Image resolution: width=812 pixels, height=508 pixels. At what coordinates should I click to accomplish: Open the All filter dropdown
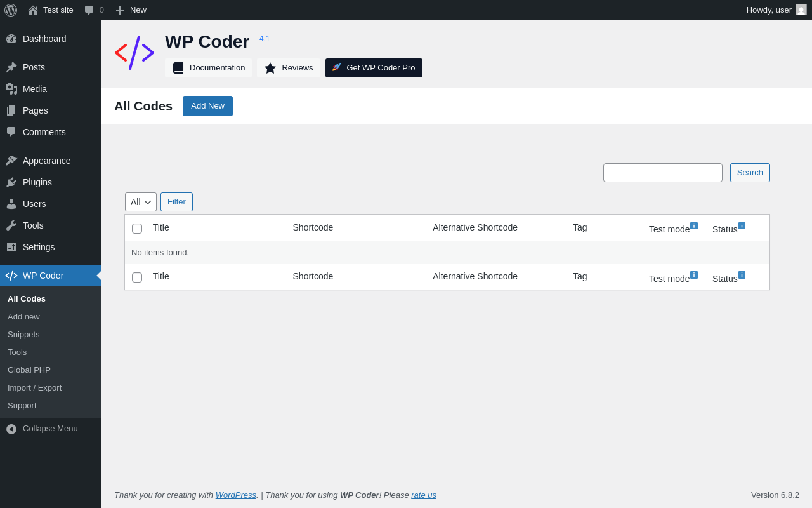(141, 202)
